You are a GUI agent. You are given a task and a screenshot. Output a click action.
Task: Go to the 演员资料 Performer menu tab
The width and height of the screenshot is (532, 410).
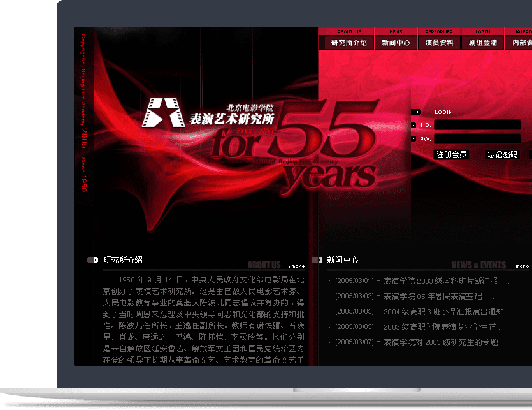pyautogui.click(x=439, y=43)
